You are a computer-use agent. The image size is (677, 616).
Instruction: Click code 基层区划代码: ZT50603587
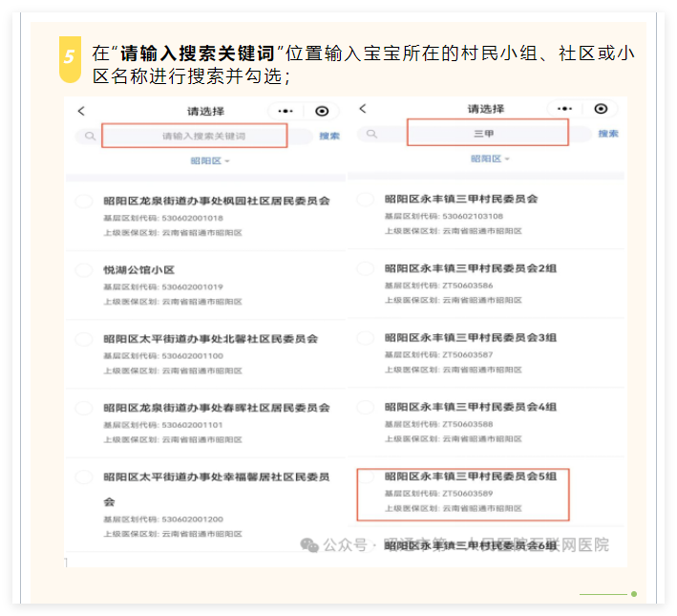[438, 354]
